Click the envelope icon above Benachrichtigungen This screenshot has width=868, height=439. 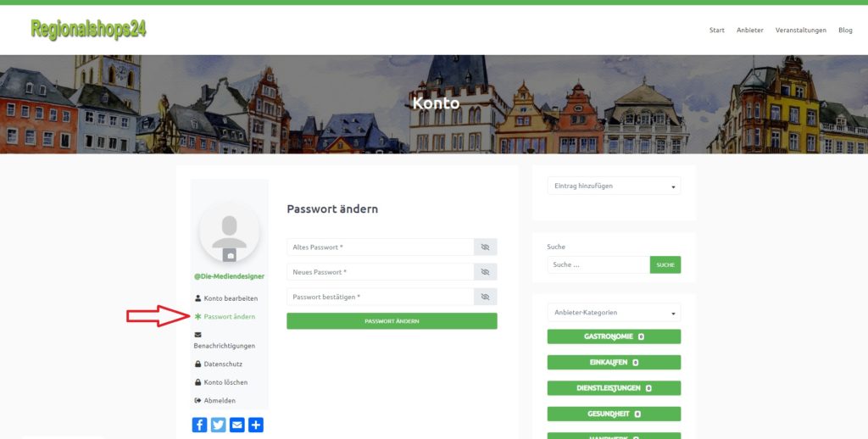point(198,335)
